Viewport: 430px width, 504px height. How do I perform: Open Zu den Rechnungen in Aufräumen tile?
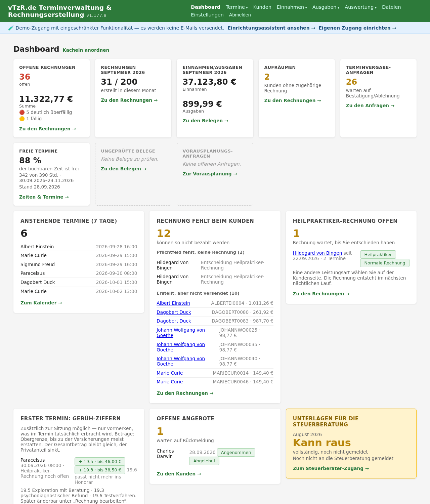pos(293,100)
